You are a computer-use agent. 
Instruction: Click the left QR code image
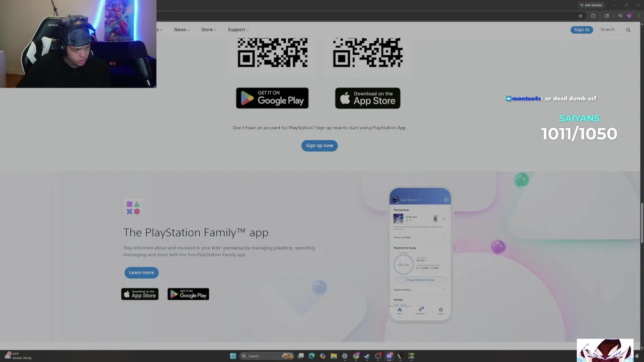272,52
